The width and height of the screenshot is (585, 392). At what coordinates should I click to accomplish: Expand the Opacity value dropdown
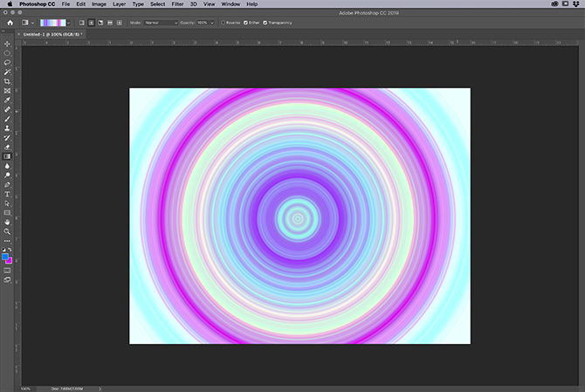pyautogui.click(x=212, y=23)
